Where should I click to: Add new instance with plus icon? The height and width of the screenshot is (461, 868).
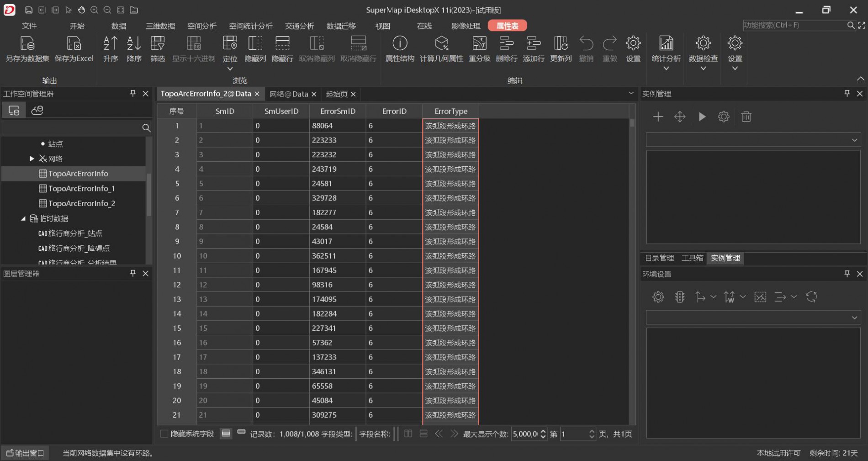(x=658, y=117)
